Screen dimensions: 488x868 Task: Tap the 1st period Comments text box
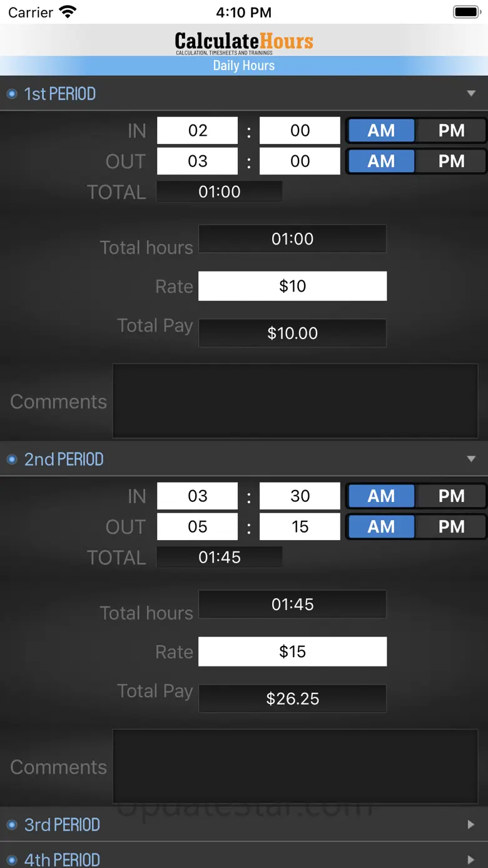[x=295, y=401]
